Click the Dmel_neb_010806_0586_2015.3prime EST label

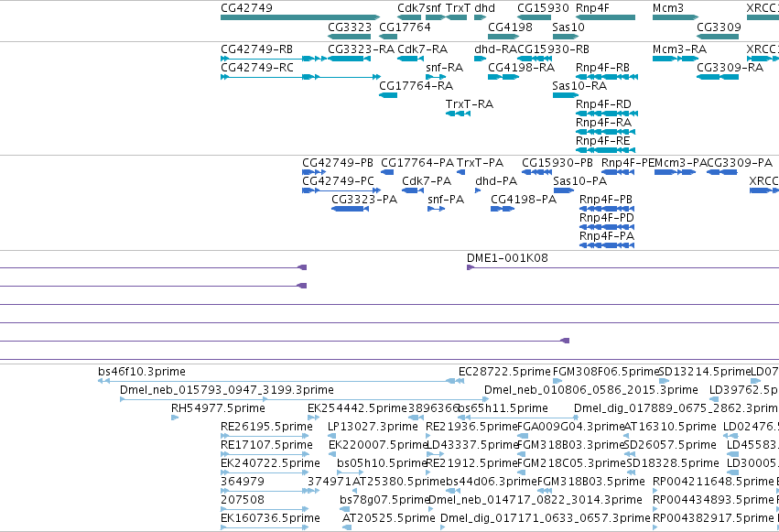point(591,390)
